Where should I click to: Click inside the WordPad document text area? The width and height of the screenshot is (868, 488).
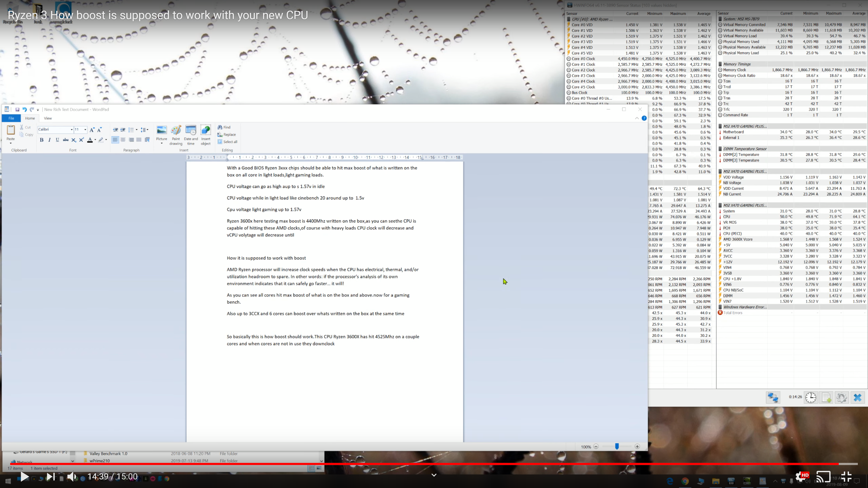[325, 302]
